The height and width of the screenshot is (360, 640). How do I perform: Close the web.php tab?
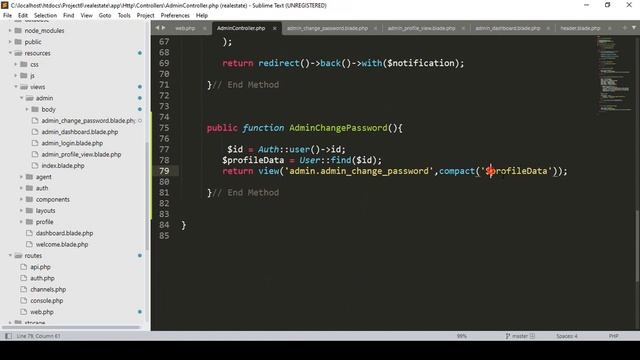pyautogui.click(x=204, y=28)
